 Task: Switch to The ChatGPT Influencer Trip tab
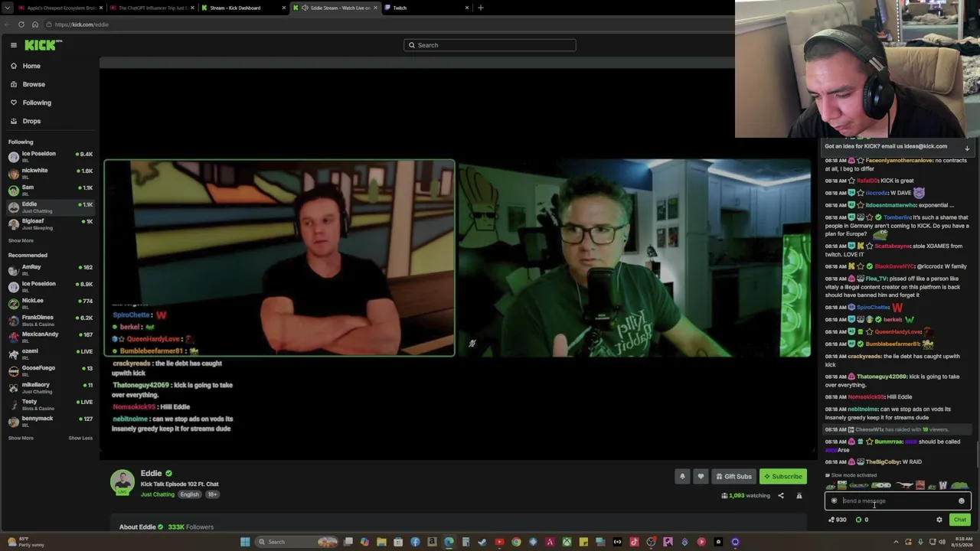point(152,8)
